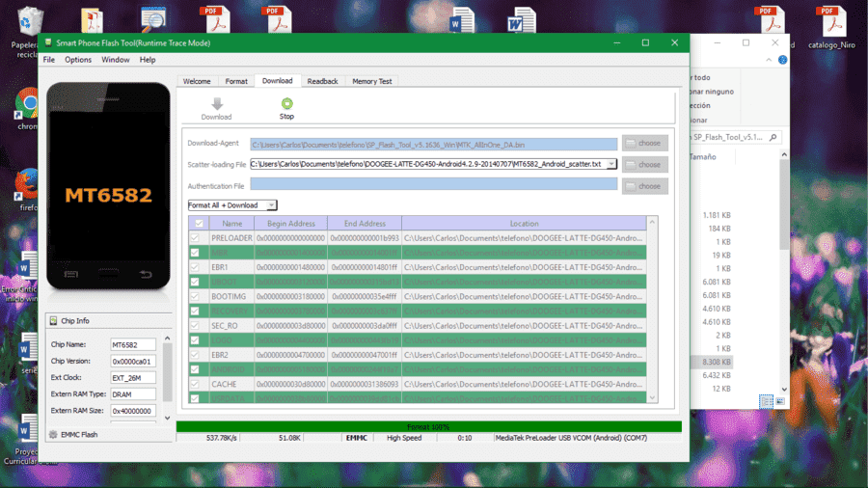Image resolution: width=868 pixels, height=488 pixels.
Task: Click the Download-Agent path field
Action: (x=433, y=145)
